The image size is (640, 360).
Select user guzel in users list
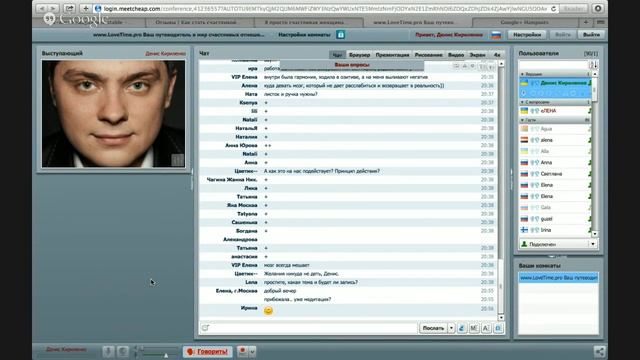tap(555, 219)
